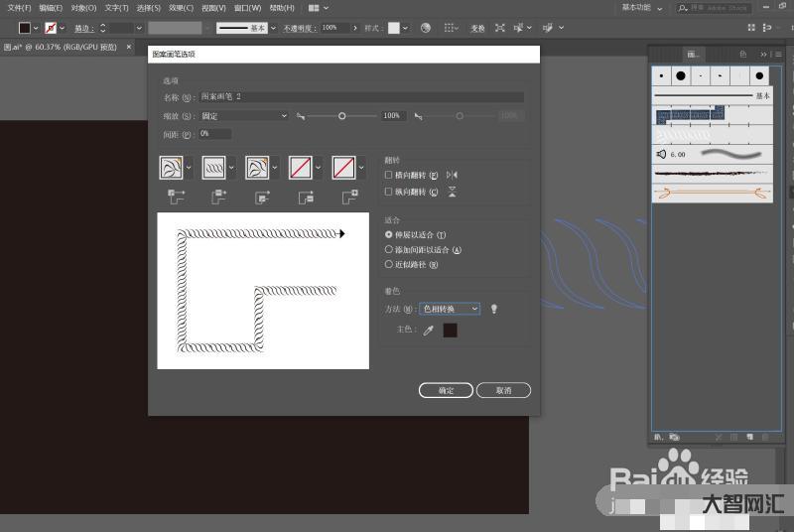Enable 横向翻转 checkbox
This screenshot has width=794, height=532.
click(389, 175)
